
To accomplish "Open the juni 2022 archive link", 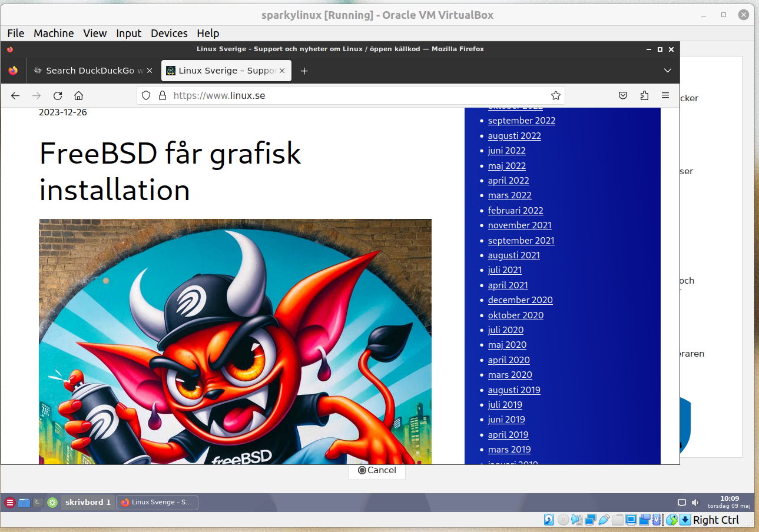I will click(507, 150).
